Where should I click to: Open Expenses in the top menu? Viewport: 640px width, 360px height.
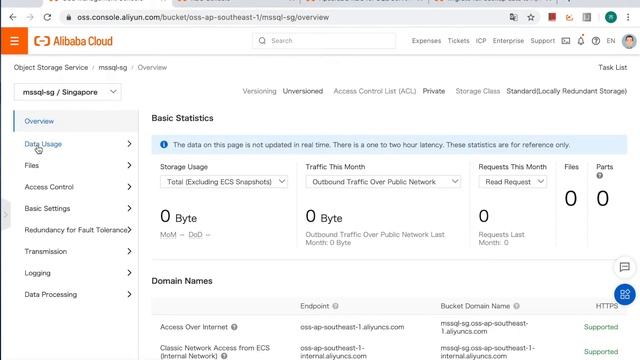[426, 41]
